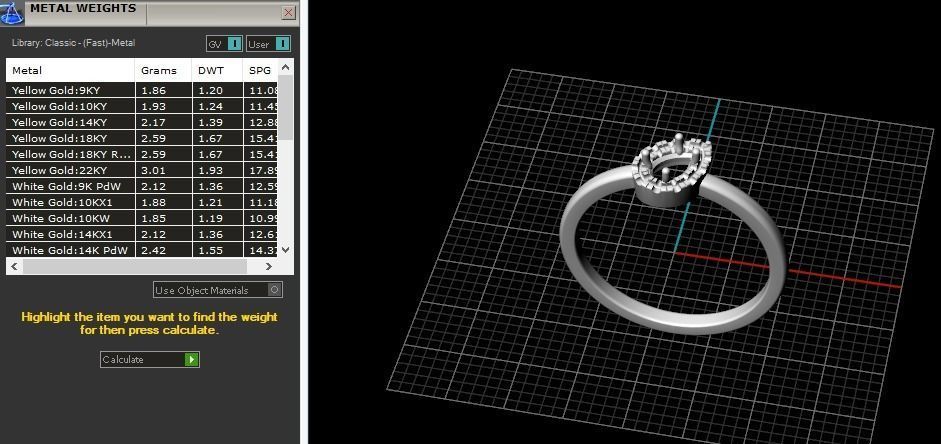Toggle the User library switch
The width and height of the screenshot is (941, 444).
[268, 44]
